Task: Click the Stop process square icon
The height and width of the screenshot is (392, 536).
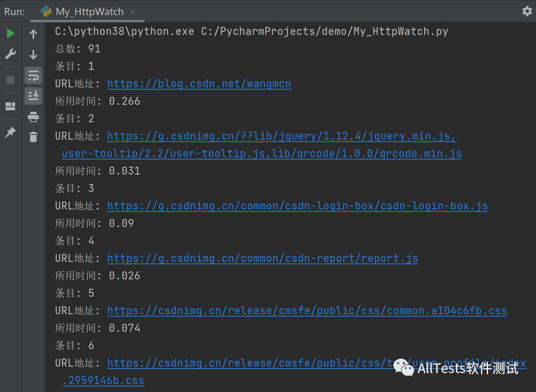Action: coord(11,80)
